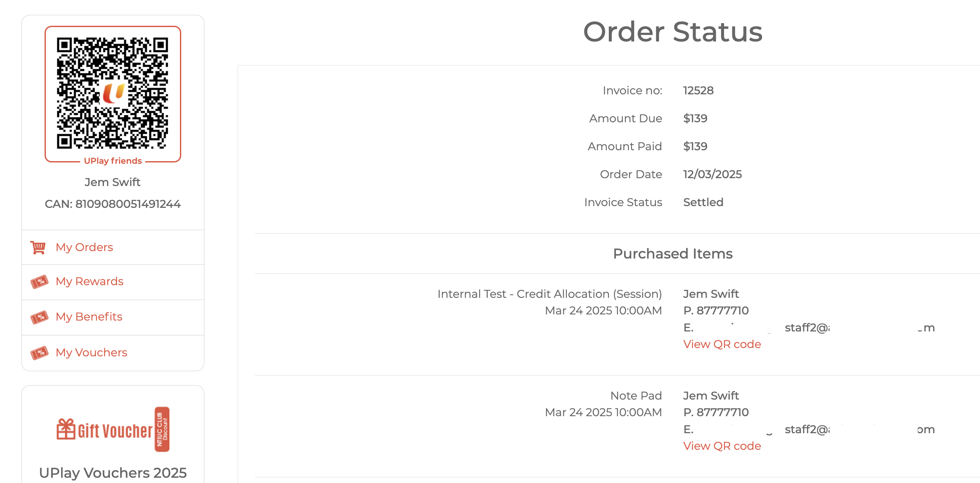The width and height of the screenshot is (980, 483).
Task: Click the shopping cart icon beside My Orders
Action: coord(38,247)
